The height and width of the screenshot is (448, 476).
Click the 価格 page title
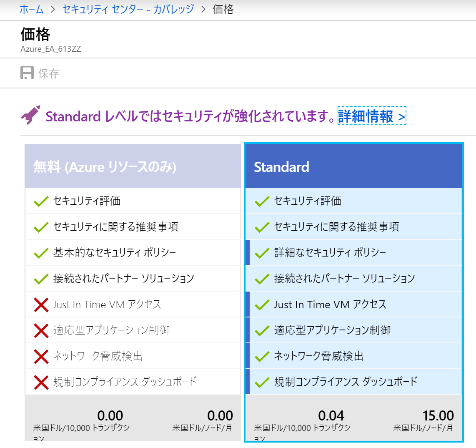click(35, 34)
